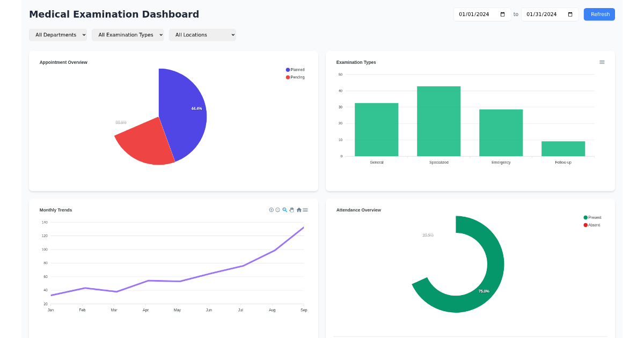
Task: Activate the box zoom tool on Monthly Trends
Action: click(x=284, y=210)
